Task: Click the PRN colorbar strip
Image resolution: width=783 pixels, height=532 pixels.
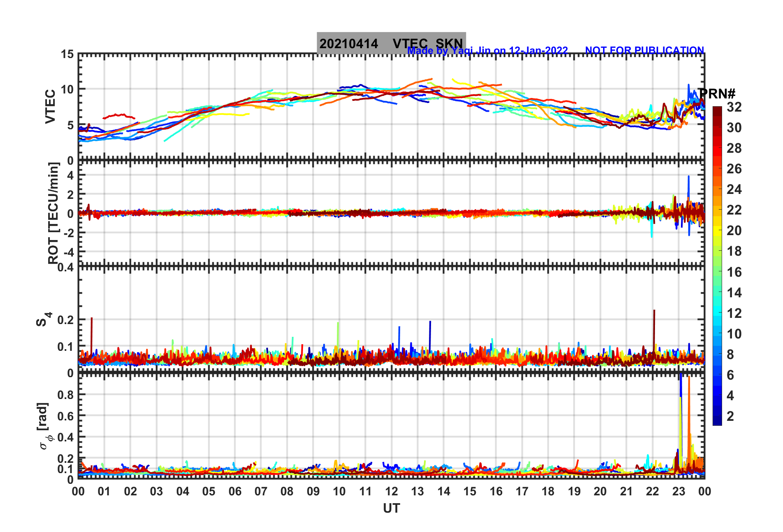Action: (x=717, y=266)
